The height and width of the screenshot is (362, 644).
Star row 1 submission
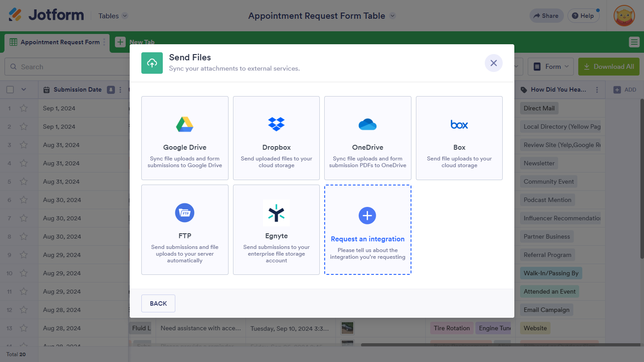pyautogui.click(x=24, y=108)
